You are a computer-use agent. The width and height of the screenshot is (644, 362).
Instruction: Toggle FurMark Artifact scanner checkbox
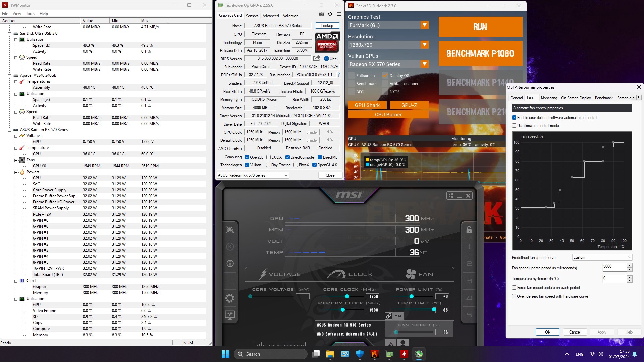pos(385,83)
